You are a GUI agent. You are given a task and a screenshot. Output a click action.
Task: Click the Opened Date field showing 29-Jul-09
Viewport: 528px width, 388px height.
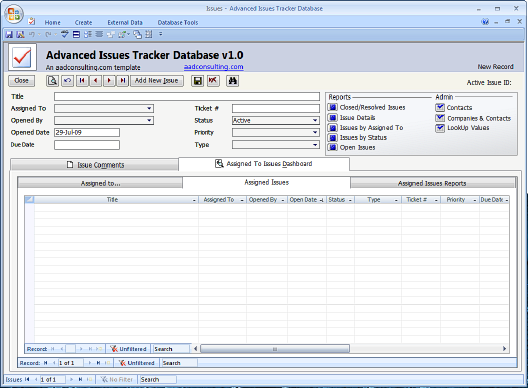(x=87, y=133)
